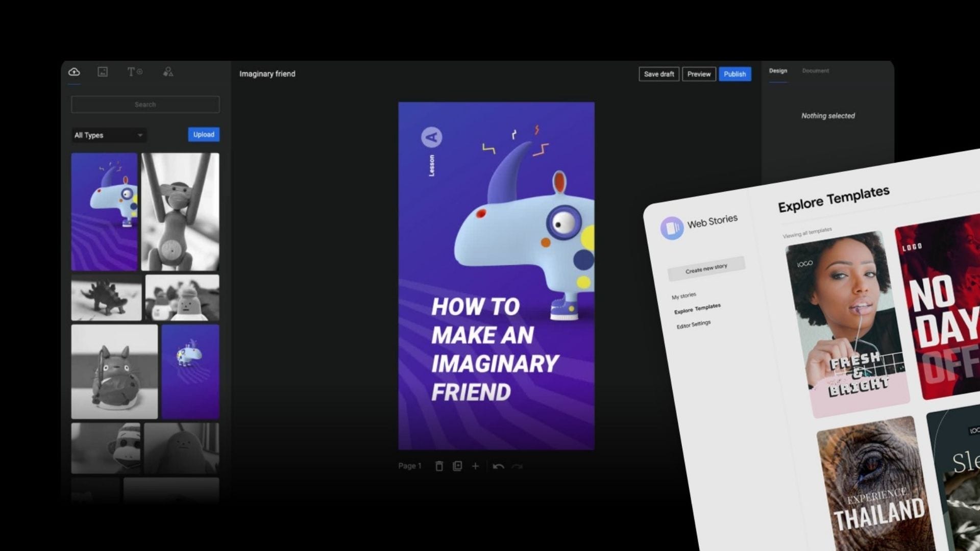Duplicate the current page icon
The height and width of the screenshot is (551, 980).
click(457, 466)
